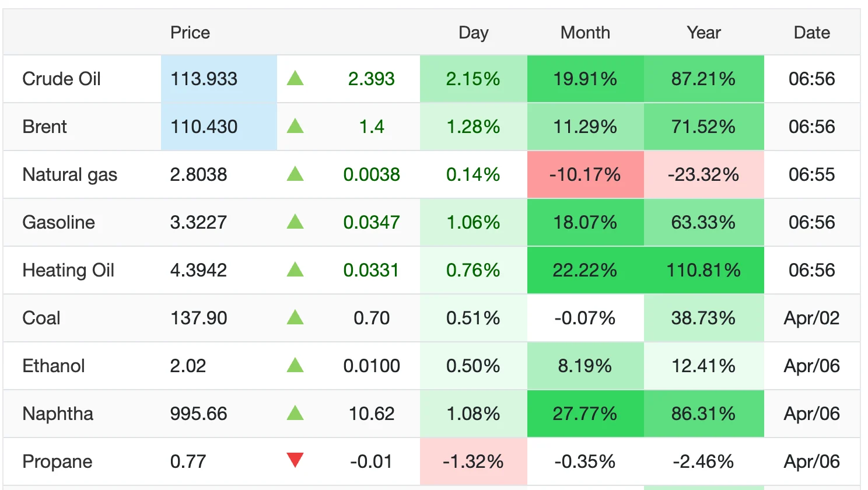
Task: Click the Date column header
Action: tap(811, 33)
